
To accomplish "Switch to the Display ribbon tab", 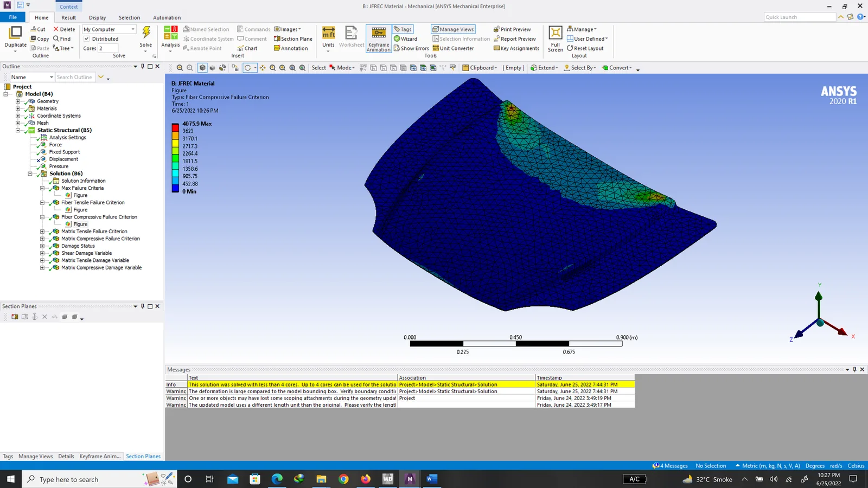I will click(x=98, y=17).
